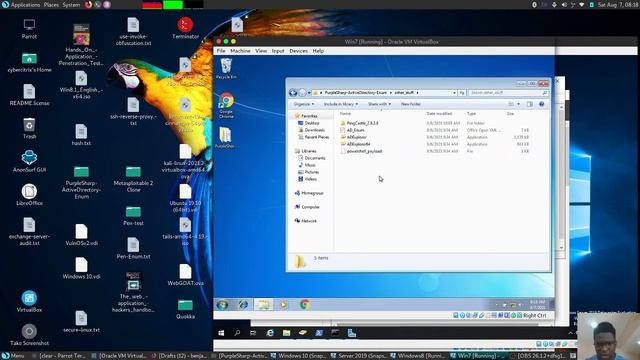This screenshot has width=640, height=360.
Task: Open the VirtualBox Input menu
Action: pyautogui.click(x=278, y=51)
